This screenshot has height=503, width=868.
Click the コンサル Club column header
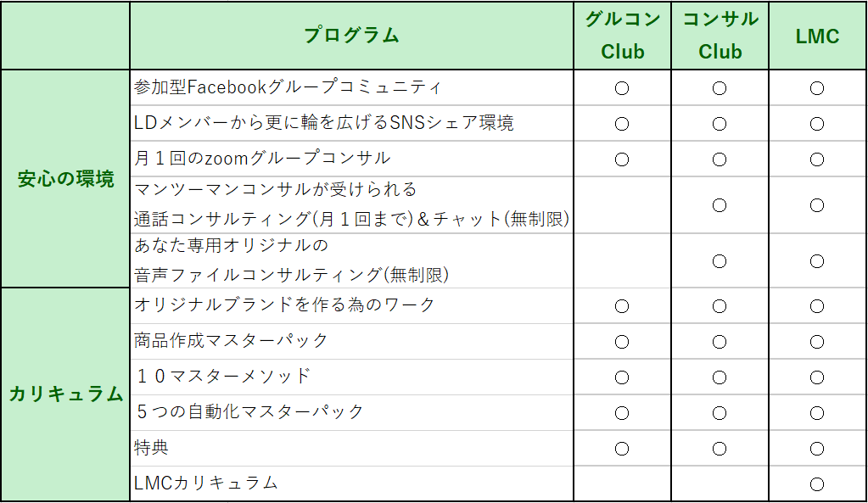(720, 36)
